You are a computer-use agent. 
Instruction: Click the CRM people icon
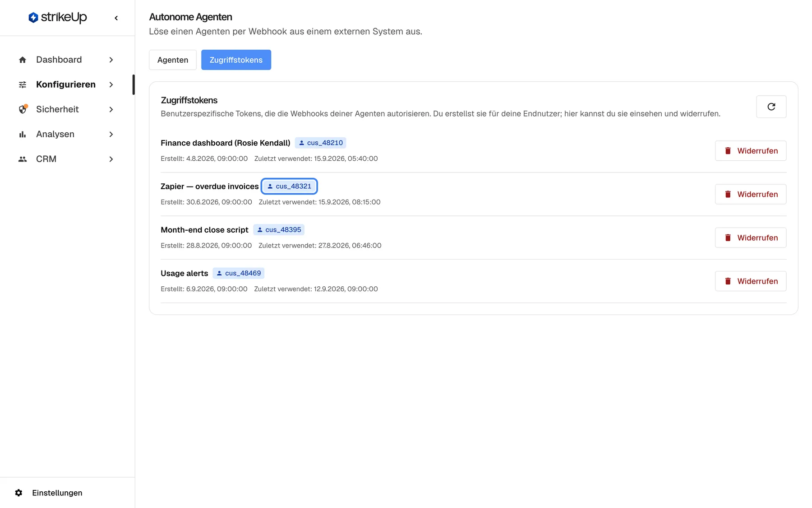click(x=23, y=159)
